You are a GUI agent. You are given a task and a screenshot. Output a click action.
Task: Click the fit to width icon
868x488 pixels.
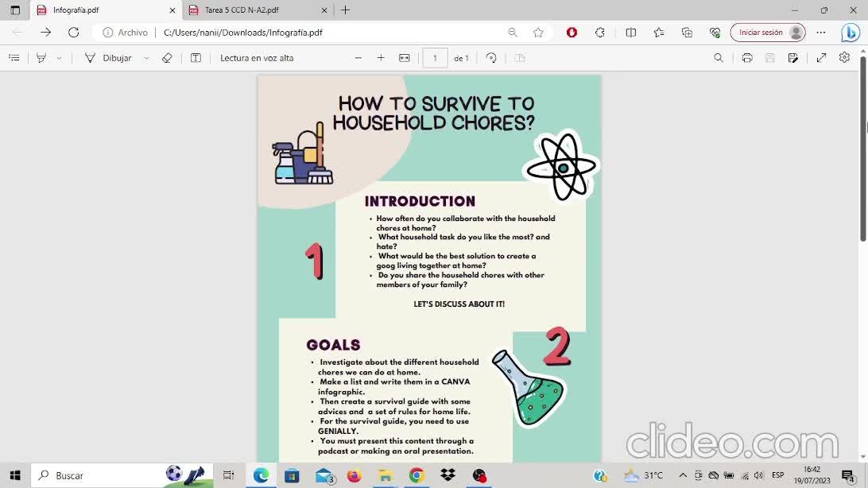pyautogui.click(x=405, y=58)
